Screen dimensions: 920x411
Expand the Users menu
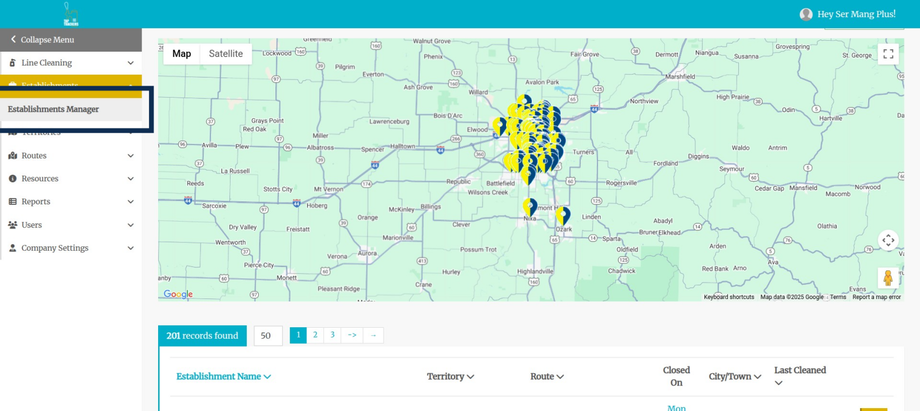(x=130, y=225)
